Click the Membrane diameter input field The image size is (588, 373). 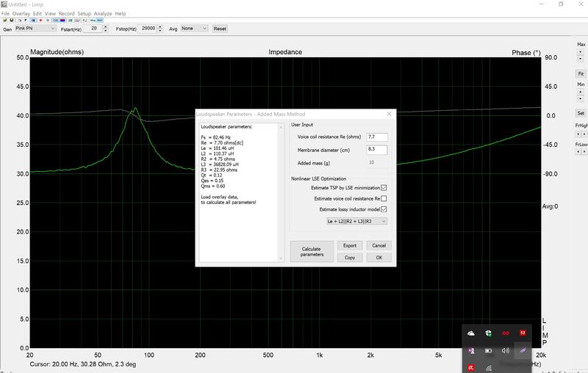coord(376,149)
